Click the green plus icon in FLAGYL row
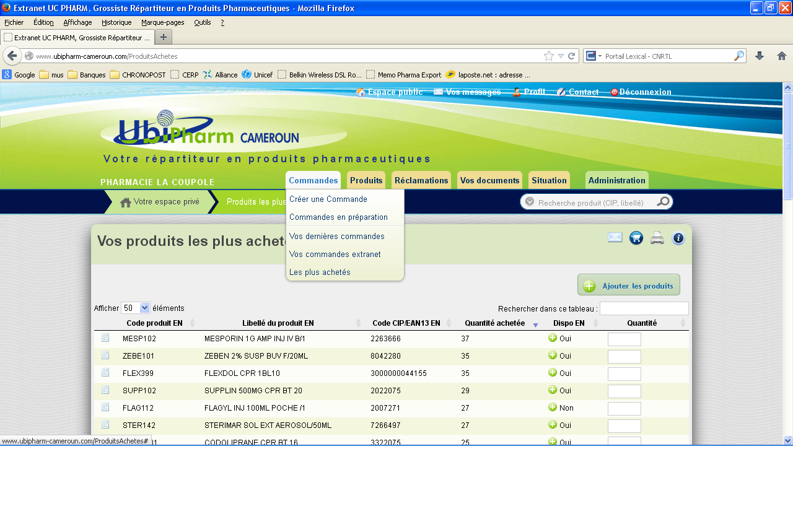Screen dimensions: 793x532 coord(553,407)
